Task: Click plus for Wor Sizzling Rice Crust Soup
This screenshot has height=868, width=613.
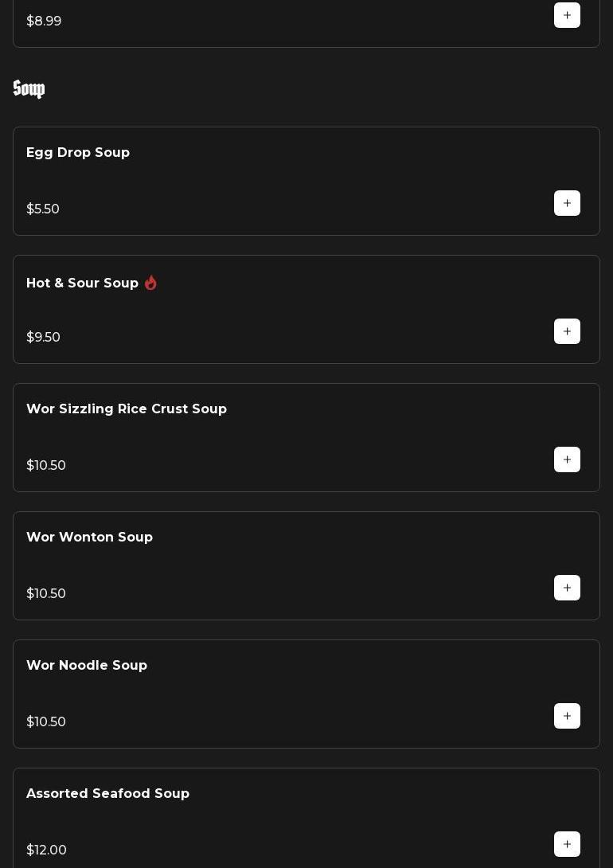Action: pos(567,459)
